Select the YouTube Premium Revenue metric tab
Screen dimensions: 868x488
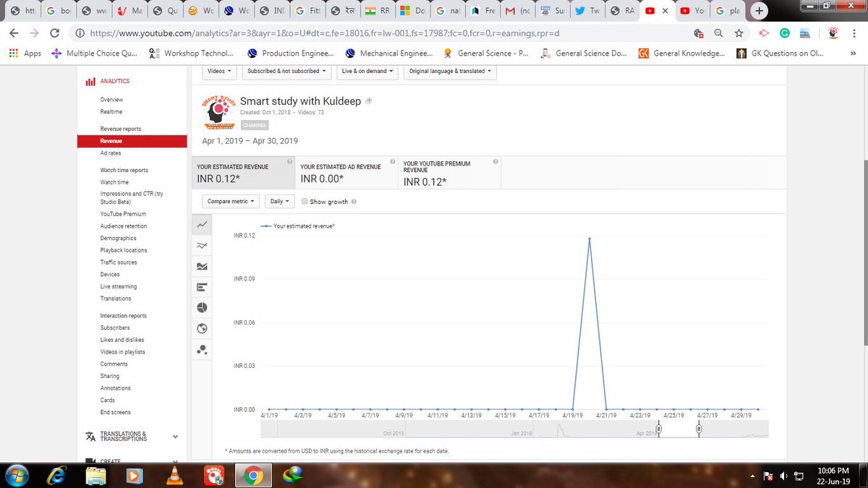[449, 172]
